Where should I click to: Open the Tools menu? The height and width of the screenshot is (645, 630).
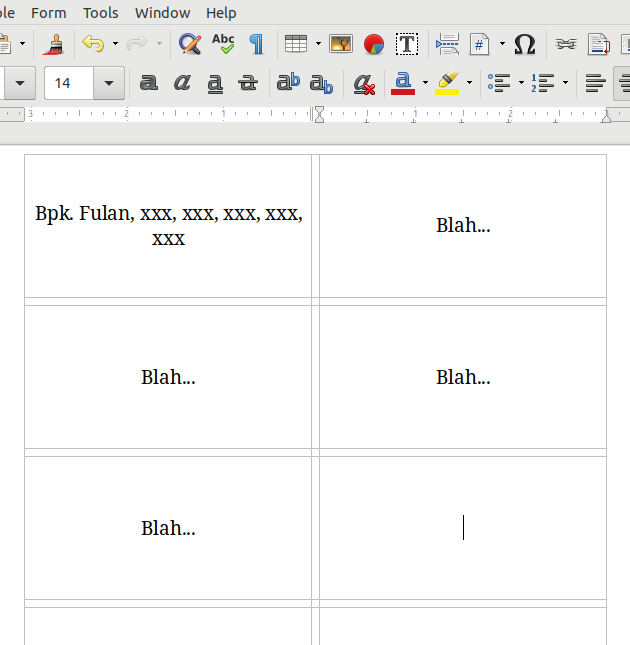[101, 13]
